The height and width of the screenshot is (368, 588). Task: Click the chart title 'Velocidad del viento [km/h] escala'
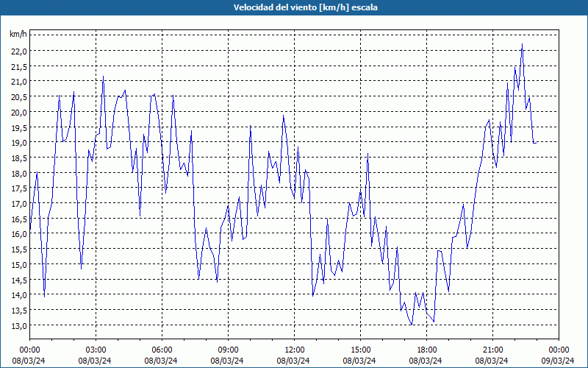(305, 7)
